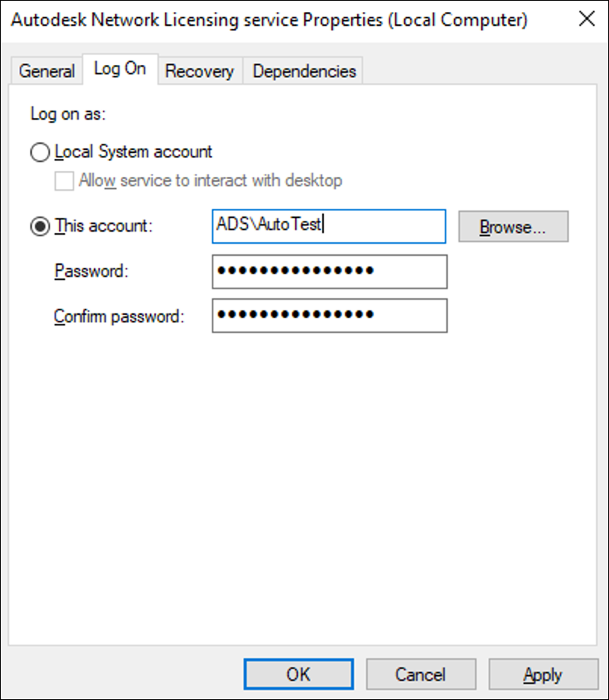The width and height of the screenshot is (609, 700).
Task: Click the dialog title bar text
Action: click(x=269, y=20)
